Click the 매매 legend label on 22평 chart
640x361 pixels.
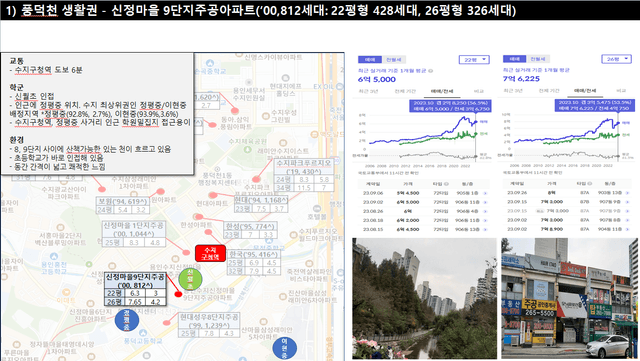(x=484, y=122)
